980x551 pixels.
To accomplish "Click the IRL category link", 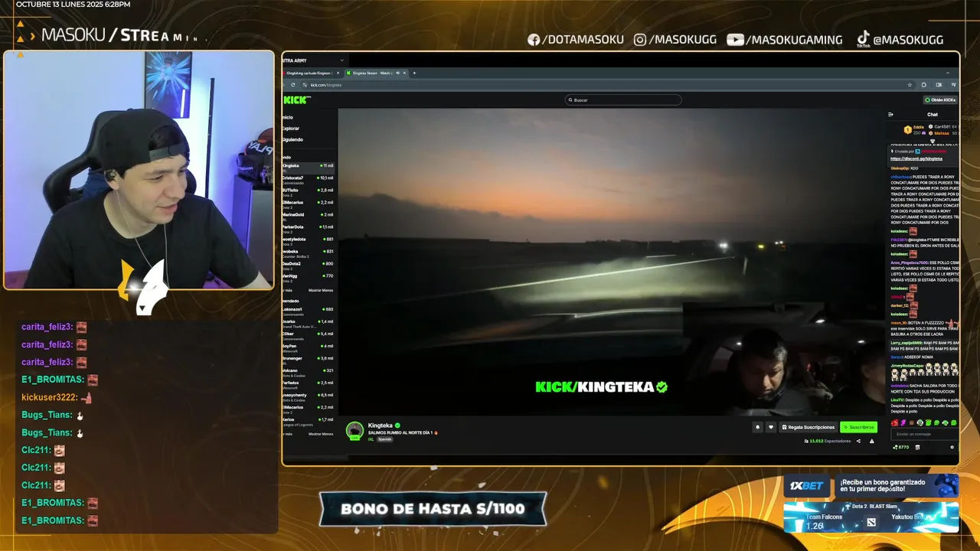I will 371,439.
